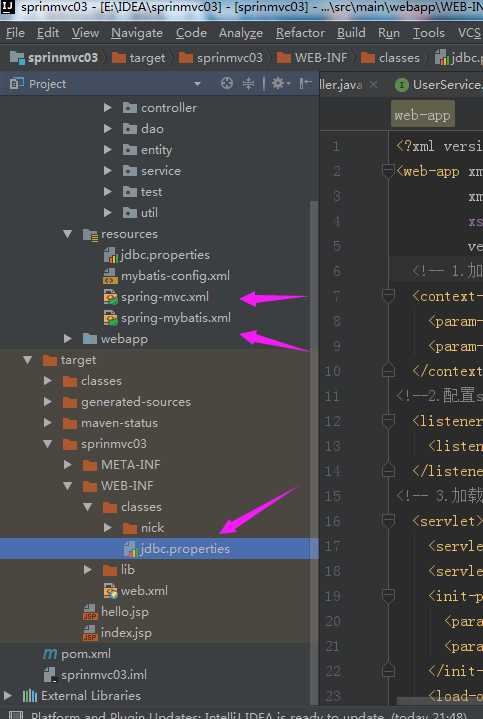Expand the service package
The height and width of the screenshot is (719, 483).
[x=108, y=171]
